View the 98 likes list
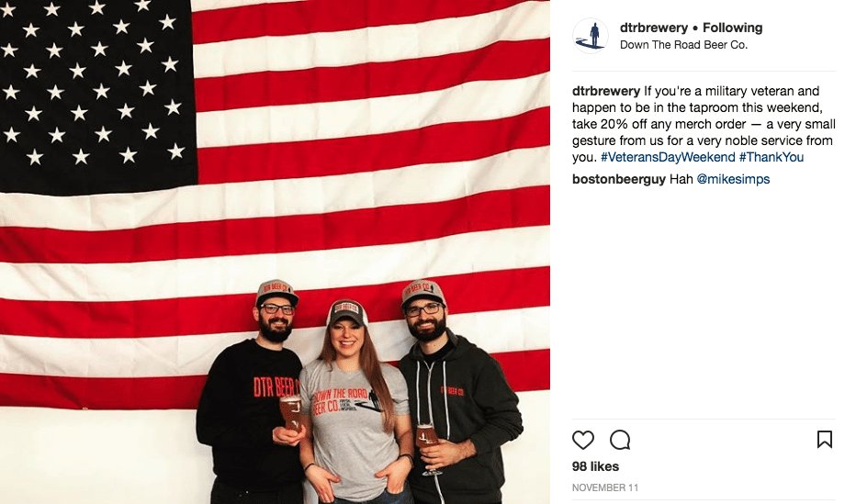This screenshot has height=504, width=856. click(595, 466)
